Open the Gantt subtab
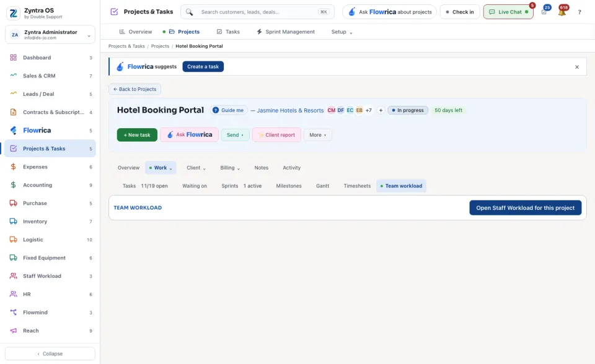This screenshot has height=364, width=595. [322, 186]
